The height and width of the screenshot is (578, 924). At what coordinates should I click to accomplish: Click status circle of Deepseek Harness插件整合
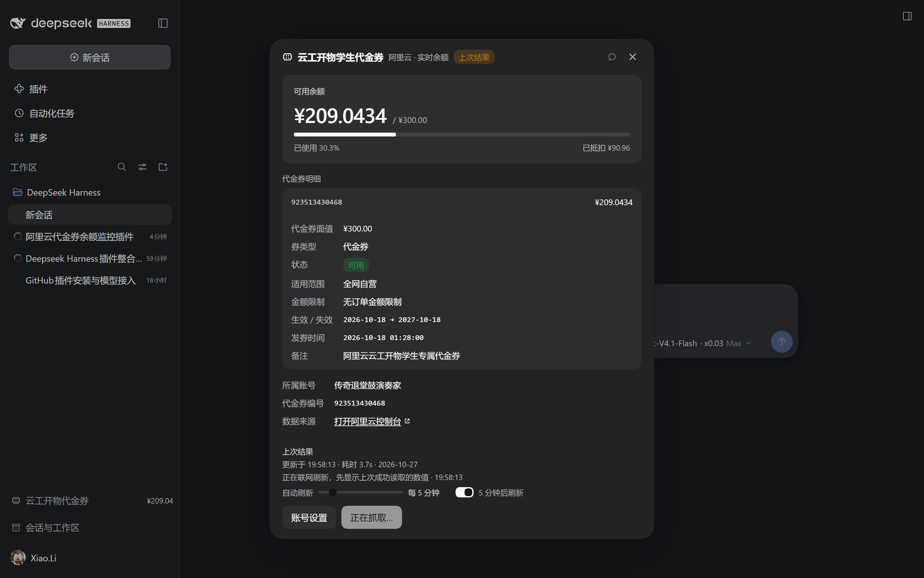tap(18, 258)
